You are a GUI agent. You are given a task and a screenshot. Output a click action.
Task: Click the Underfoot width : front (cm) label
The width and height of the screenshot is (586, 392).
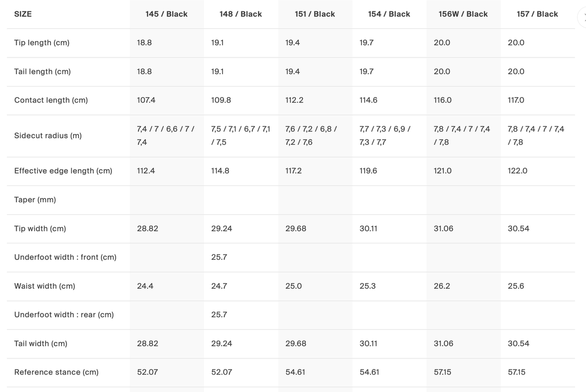point(65,257)
